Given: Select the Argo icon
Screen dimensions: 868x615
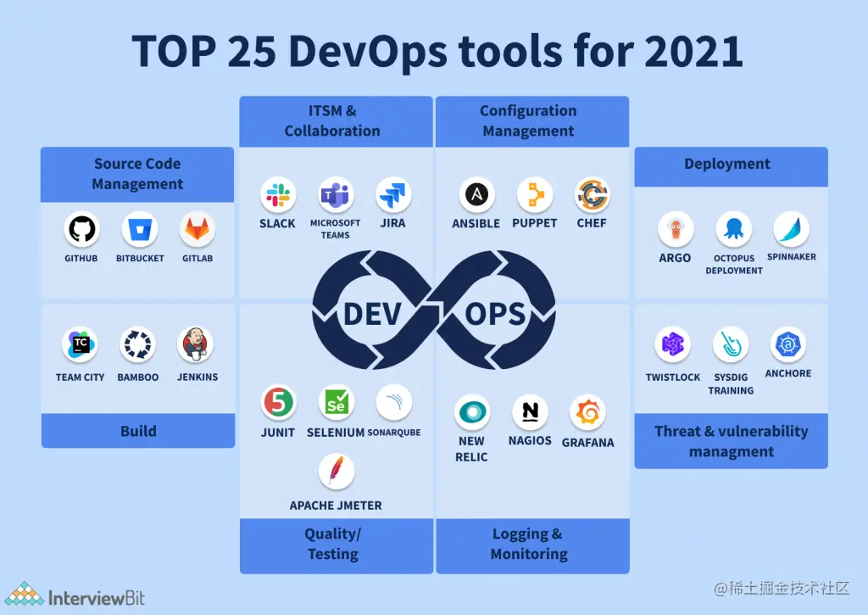Looking at the screenshot, I should pyautogui.click(x=676, y=229).
